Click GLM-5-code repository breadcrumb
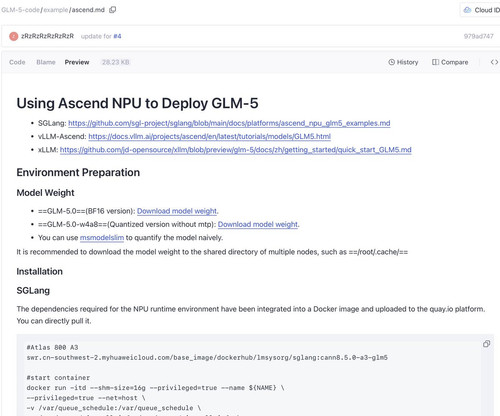The height and width of the screenshot is (416, 500). [20, 10]
